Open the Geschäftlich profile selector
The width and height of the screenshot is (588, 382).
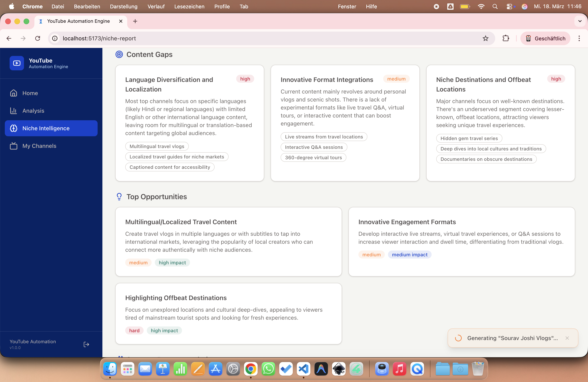545,38
